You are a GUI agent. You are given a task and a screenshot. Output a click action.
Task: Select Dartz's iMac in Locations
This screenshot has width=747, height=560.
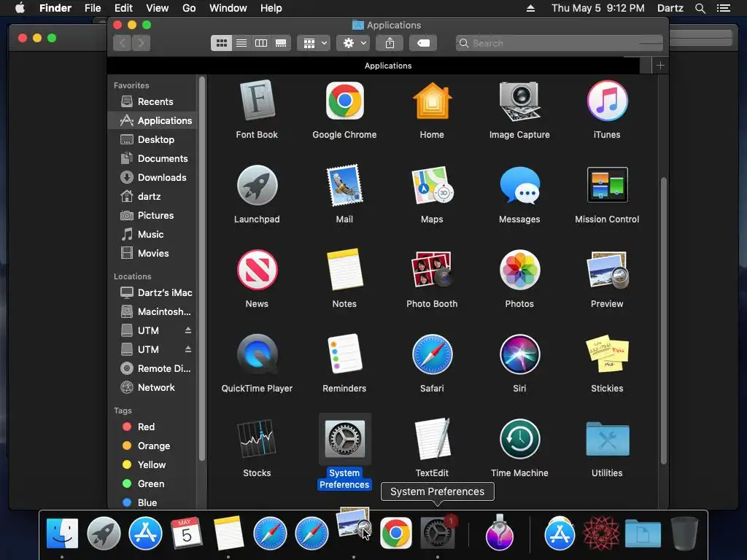tap(165, 292)
